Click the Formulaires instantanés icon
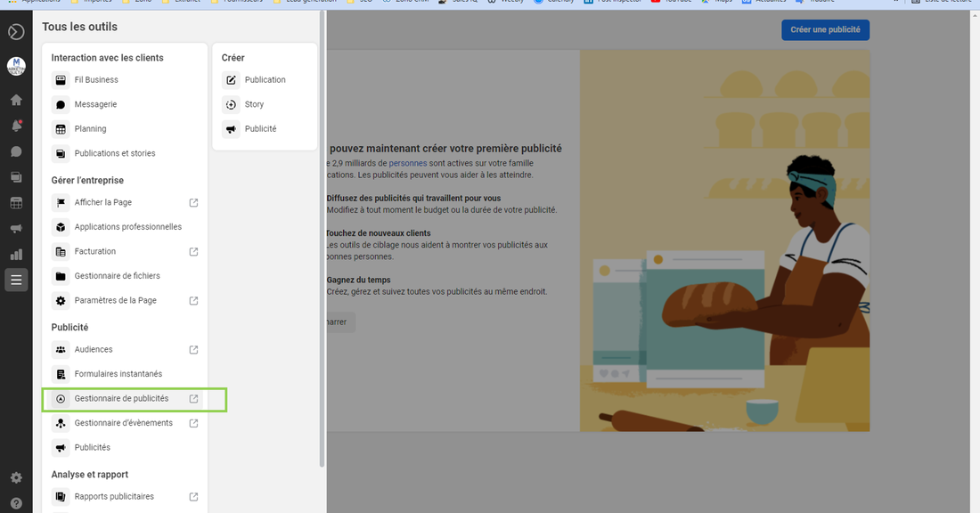This screenshot has width=980, height=513. click(x=61, y=374)
